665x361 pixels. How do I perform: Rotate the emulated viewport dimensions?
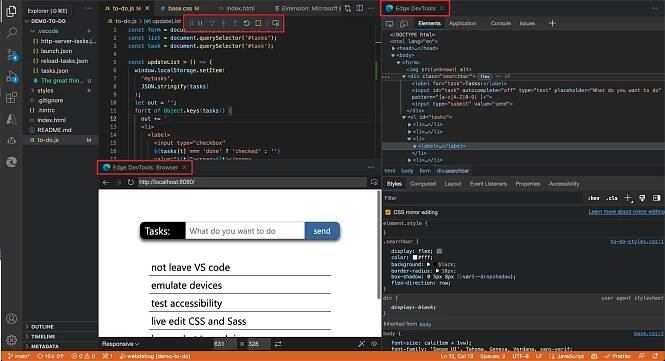tap(278, 344)
